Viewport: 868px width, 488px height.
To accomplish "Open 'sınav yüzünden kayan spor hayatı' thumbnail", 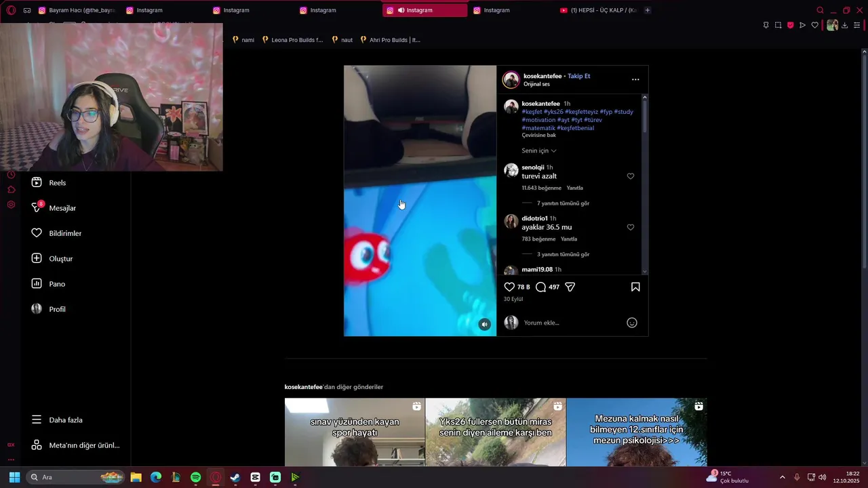I will (354, 432).
